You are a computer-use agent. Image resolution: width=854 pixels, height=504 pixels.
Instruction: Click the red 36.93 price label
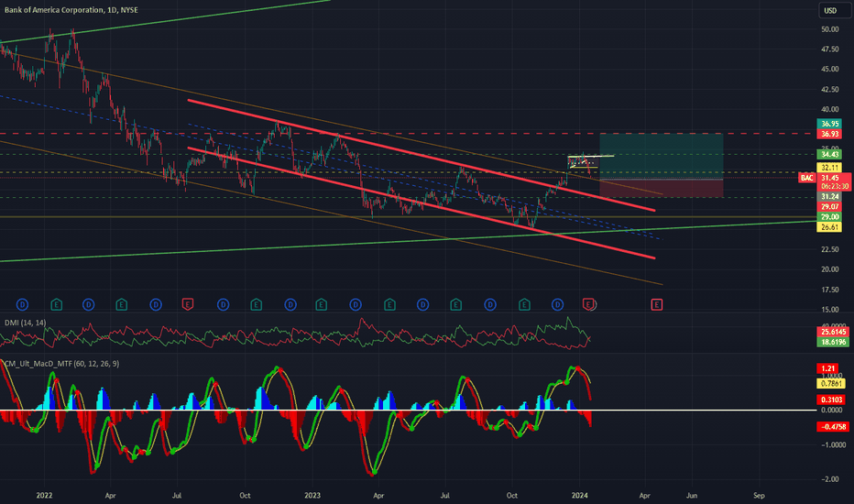click(829, 134)
